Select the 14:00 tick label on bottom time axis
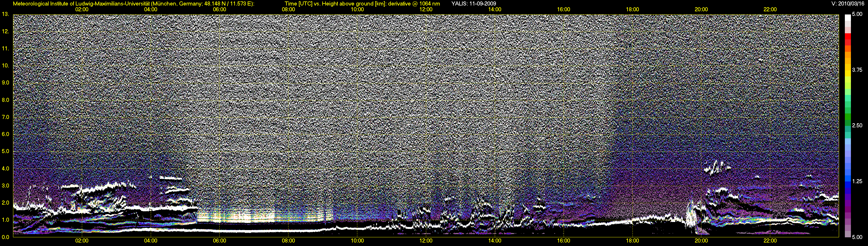868x246 pixels. click(495, 241)
